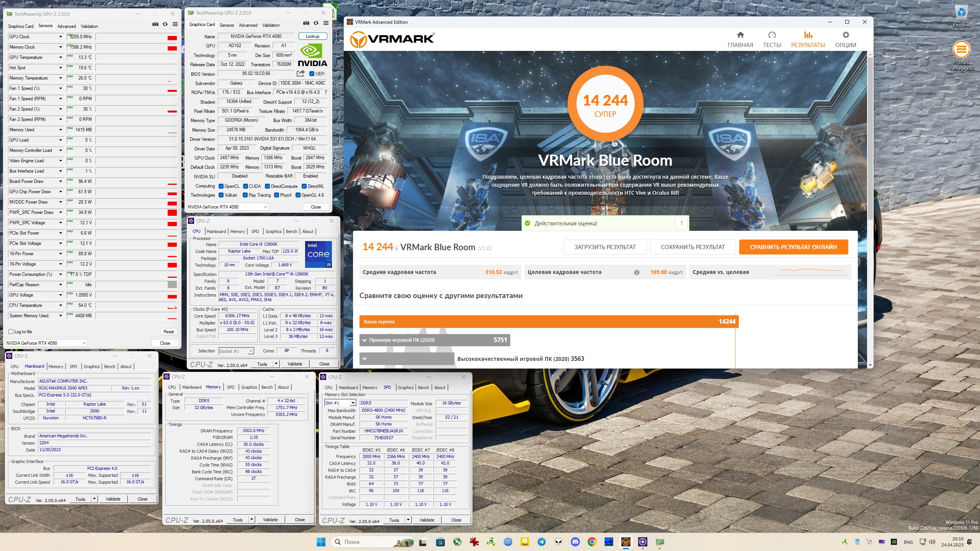This screenshot has width=980, height=551.
Task: Click the Lookup button in GPU-Z
Action: coord(312,36)
